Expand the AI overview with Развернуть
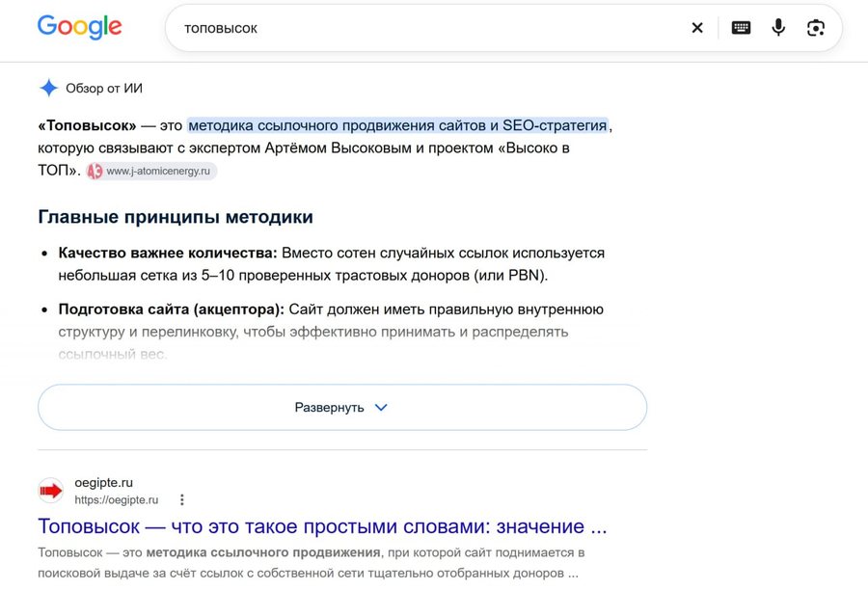868x590 pixels. (x=342, y=408)
